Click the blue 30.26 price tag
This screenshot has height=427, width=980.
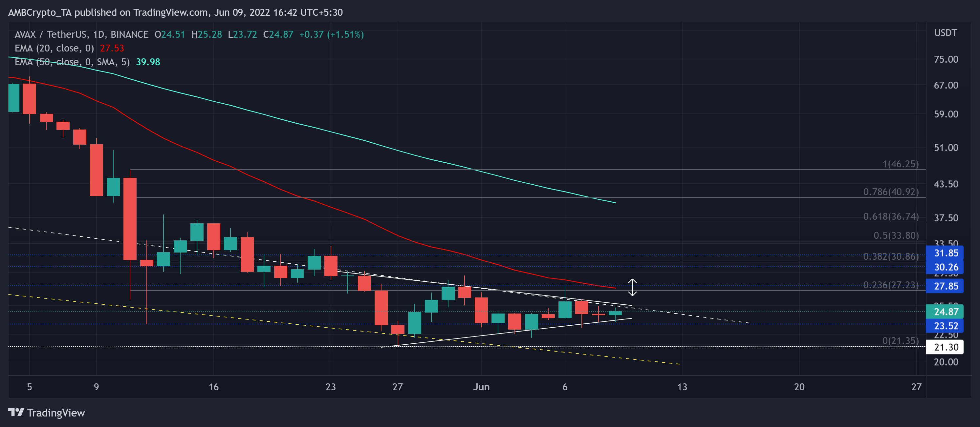pos(945,267)
